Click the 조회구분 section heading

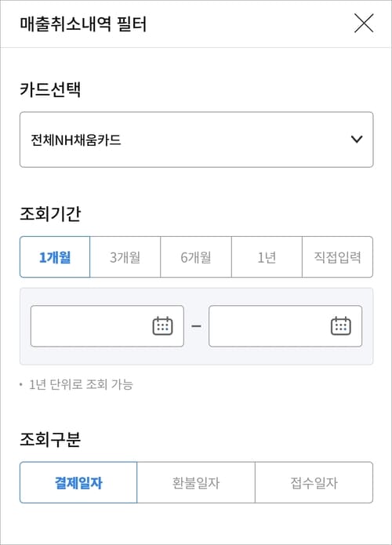tap(50, 439)
